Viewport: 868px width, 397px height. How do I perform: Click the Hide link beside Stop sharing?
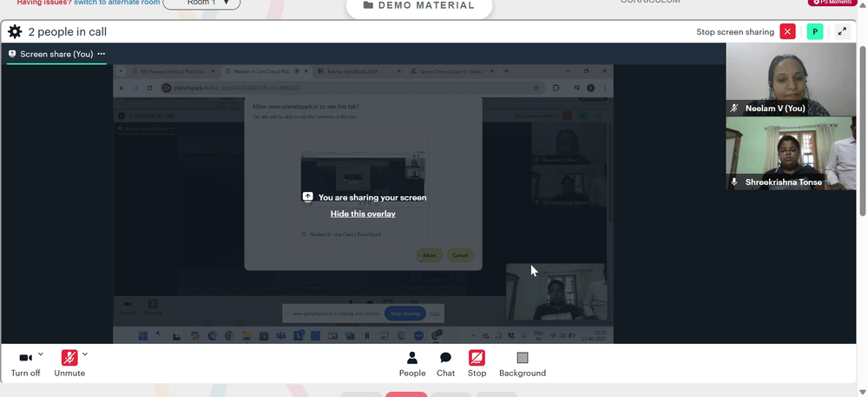tap(435, 314)
